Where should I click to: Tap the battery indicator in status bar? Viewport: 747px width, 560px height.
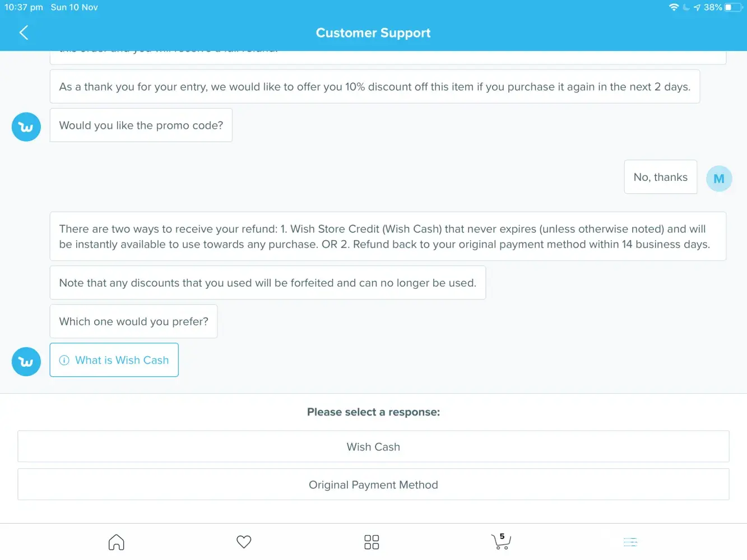click(732, 7)
